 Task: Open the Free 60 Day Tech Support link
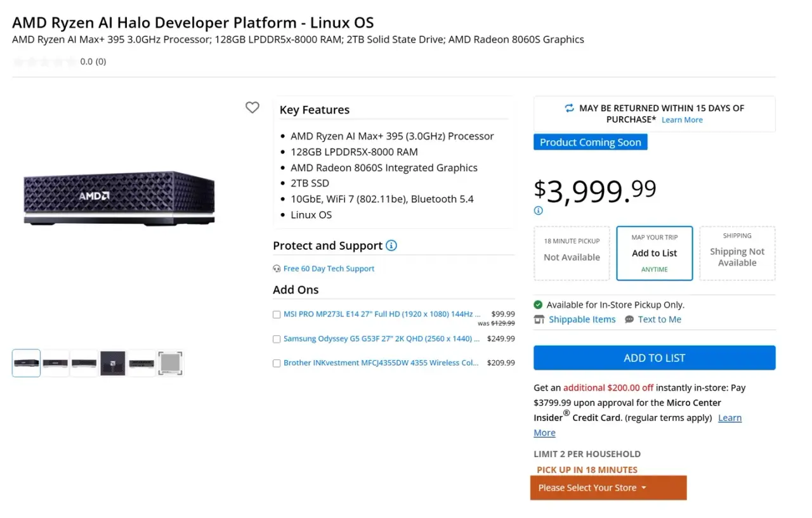[329, 269]
